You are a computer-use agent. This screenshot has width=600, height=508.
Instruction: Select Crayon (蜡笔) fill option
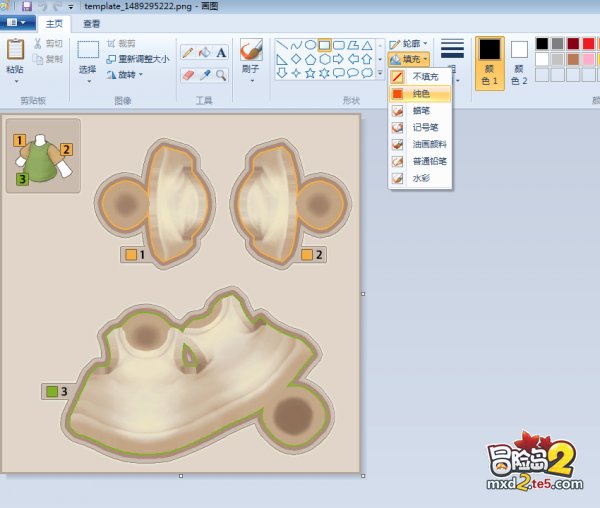click(x=420, y=111)
